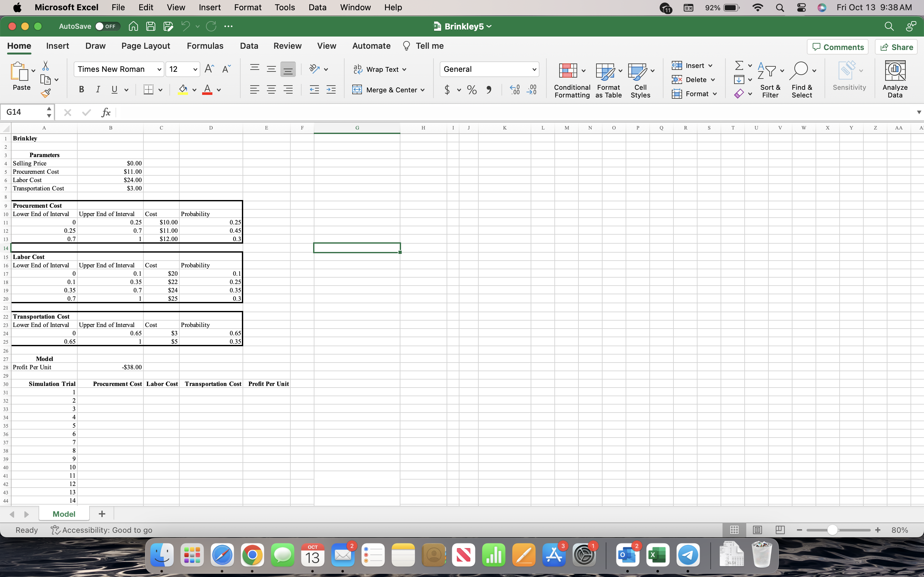Expand the General number format dropdown
The width and height of the screenshot is (924, 577).
pos(534,70)
